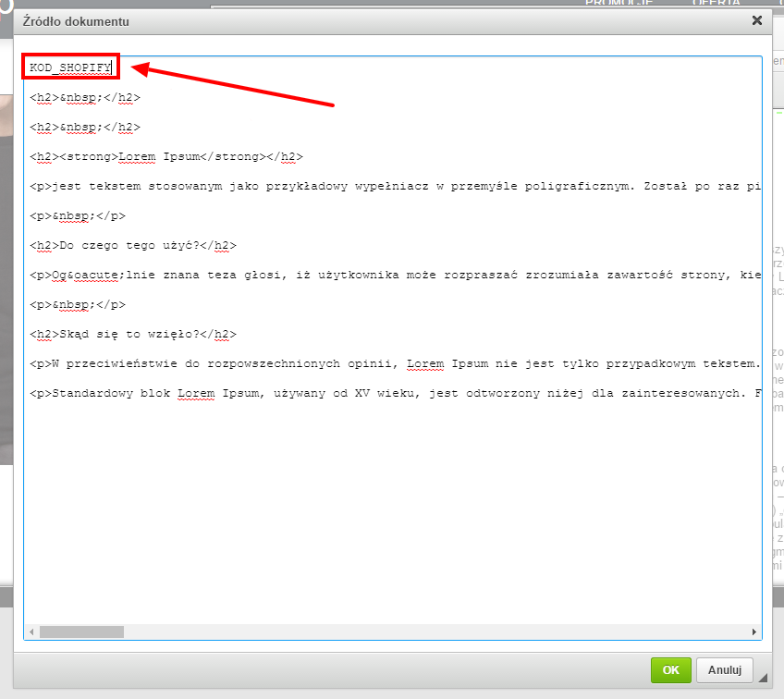The image size is (784, 699).
Task: Click the horizontal scrollbar left arrow
Action: pyautogui.click(x=32, y=632)
